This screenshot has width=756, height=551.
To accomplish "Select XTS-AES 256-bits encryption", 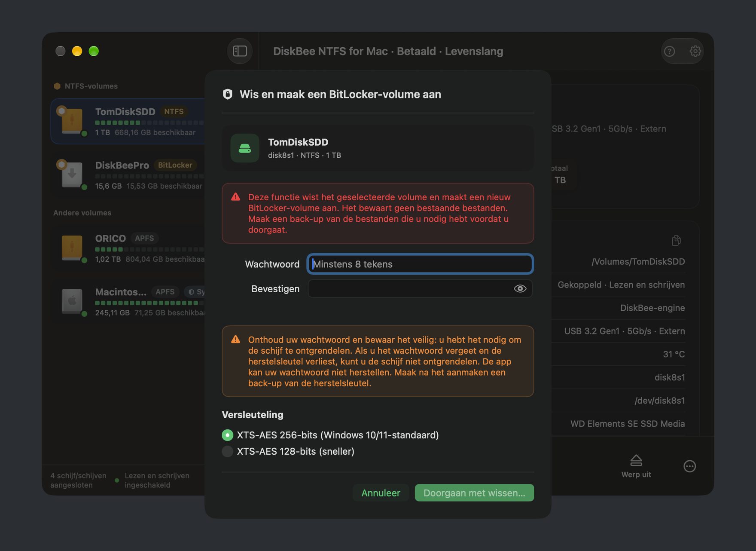I will tap(227, 435).
